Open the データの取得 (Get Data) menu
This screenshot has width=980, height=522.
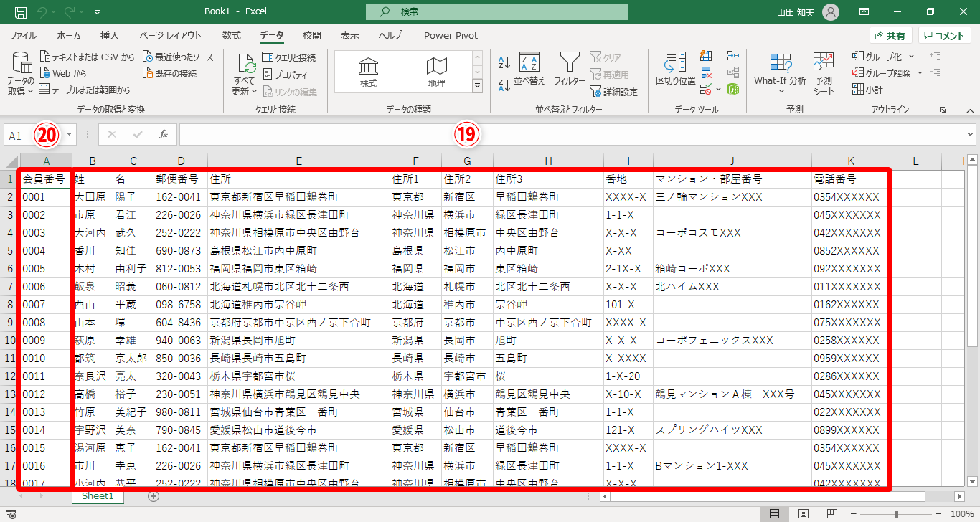(21, 74)
